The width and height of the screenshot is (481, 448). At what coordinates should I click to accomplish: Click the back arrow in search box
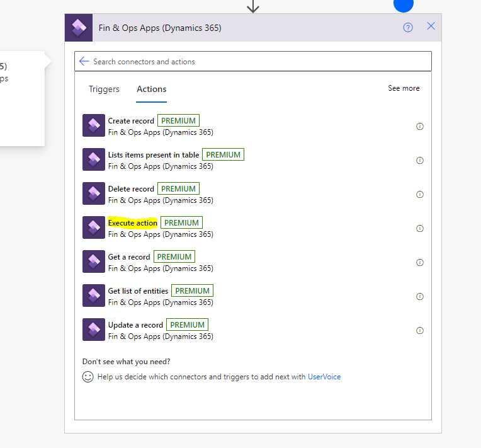coord(84,61)
